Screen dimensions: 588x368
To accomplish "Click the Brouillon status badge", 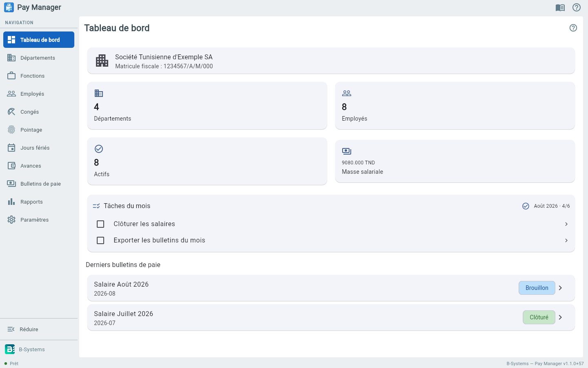I will (537, 288).
